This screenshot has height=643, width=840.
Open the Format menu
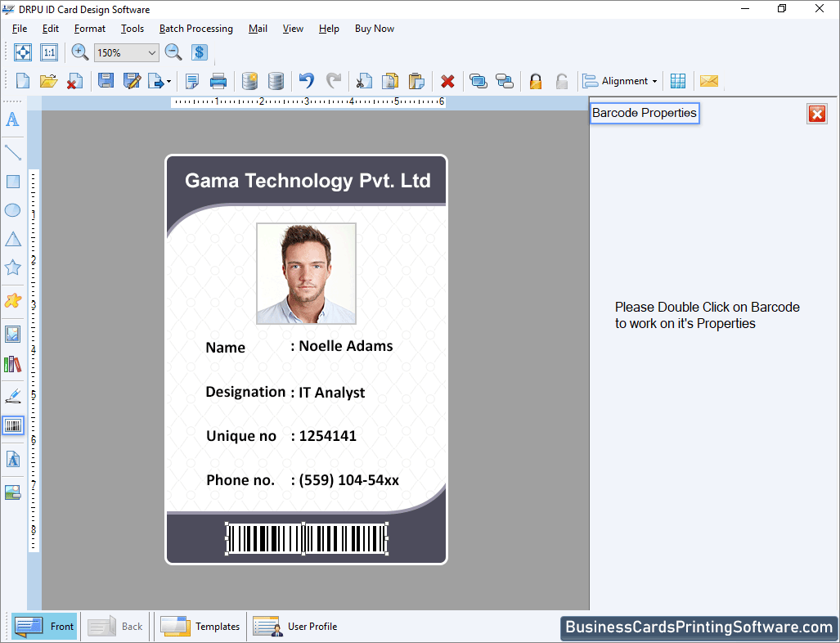[89, 29]
